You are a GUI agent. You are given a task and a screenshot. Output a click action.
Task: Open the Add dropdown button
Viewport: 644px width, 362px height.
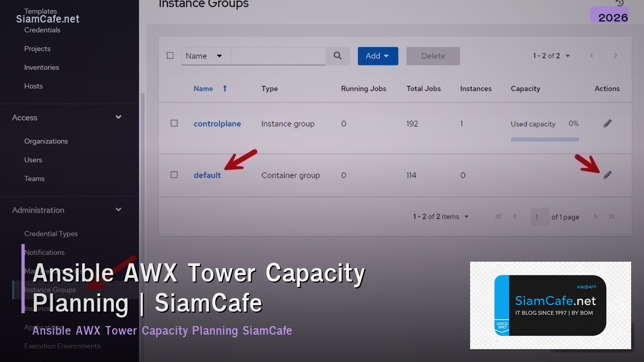click(x=378, y=55)
